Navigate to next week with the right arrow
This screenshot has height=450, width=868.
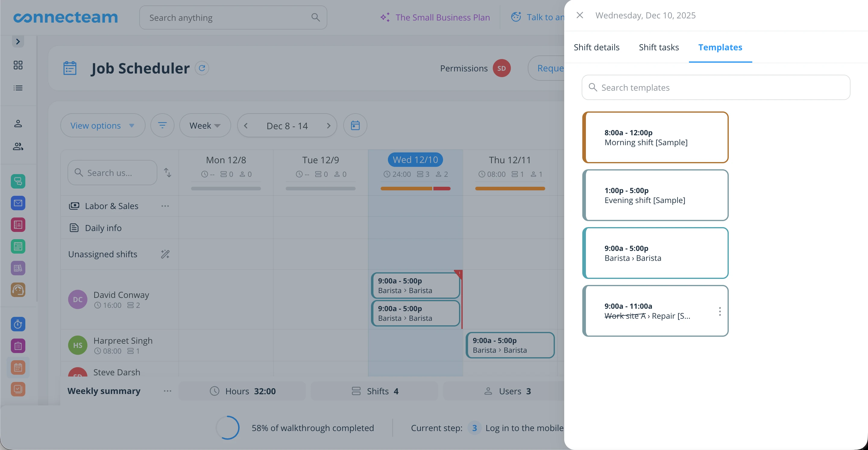tap(329, 125)
